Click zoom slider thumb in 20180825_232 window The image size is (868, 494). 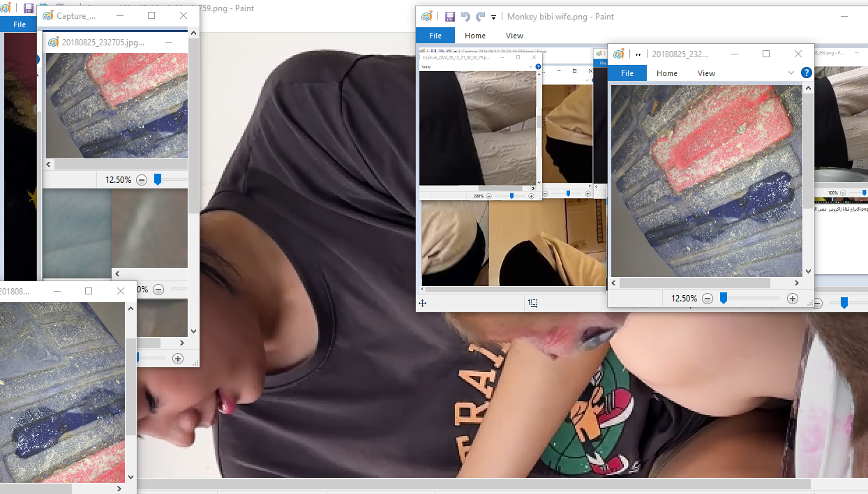(724, 299)
